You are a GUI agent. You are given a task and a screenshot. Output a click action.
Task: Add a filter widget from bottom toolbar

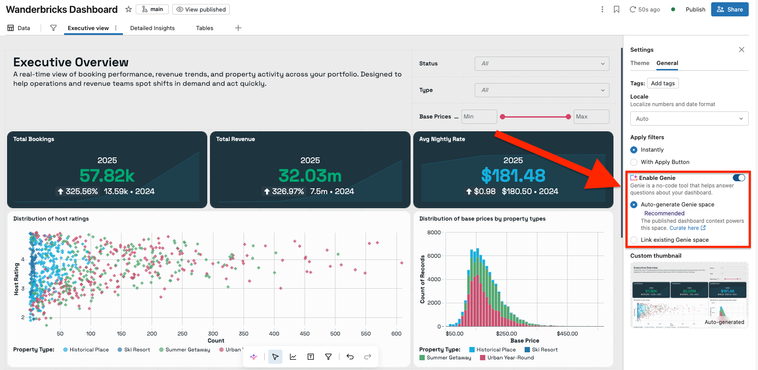click(328, 357)
